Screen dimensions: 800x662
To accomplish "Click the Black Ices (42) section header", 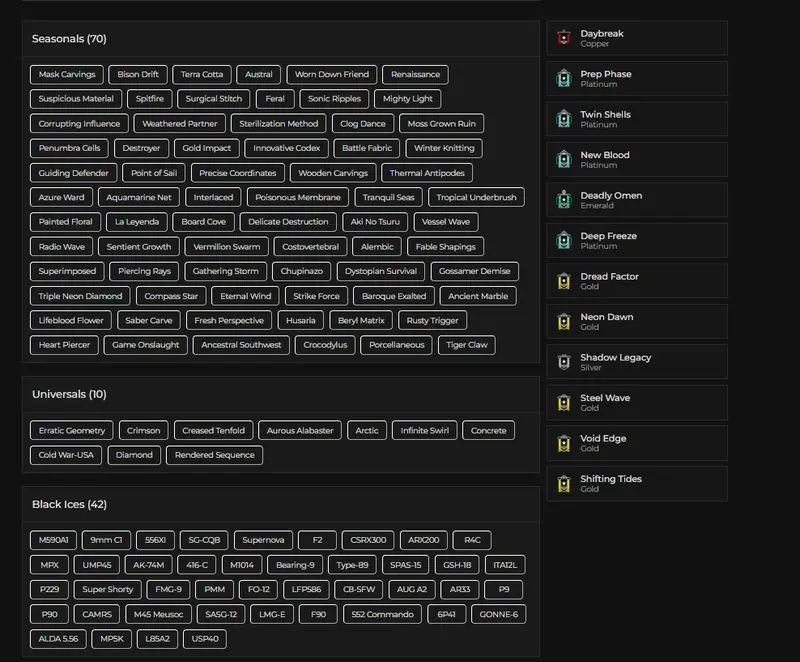I will (69, 504).
